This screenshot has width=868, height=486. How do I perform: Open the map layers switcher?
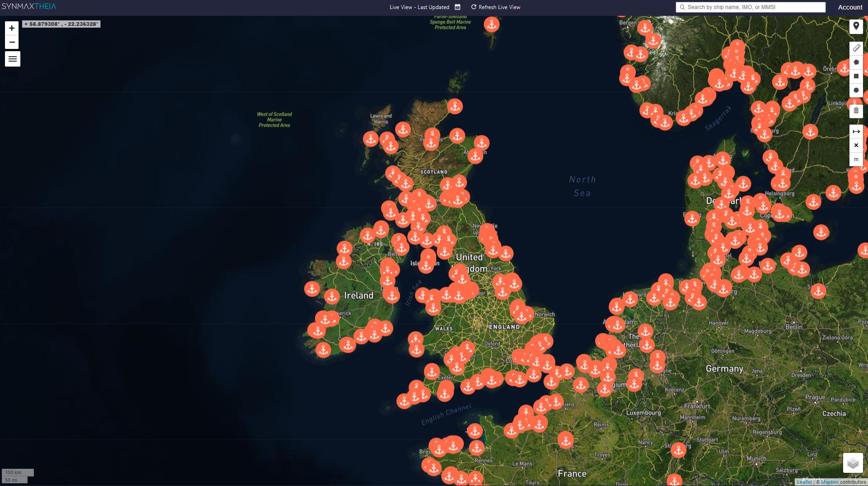[x=853, y=463]
